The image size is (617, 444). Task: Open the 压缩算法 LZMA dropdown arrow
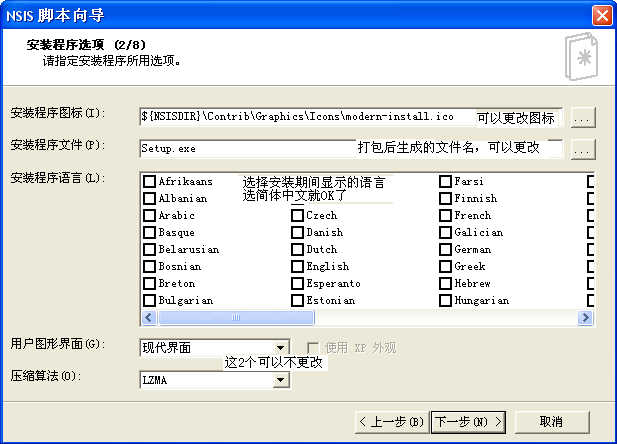click(x=281, y=380)
